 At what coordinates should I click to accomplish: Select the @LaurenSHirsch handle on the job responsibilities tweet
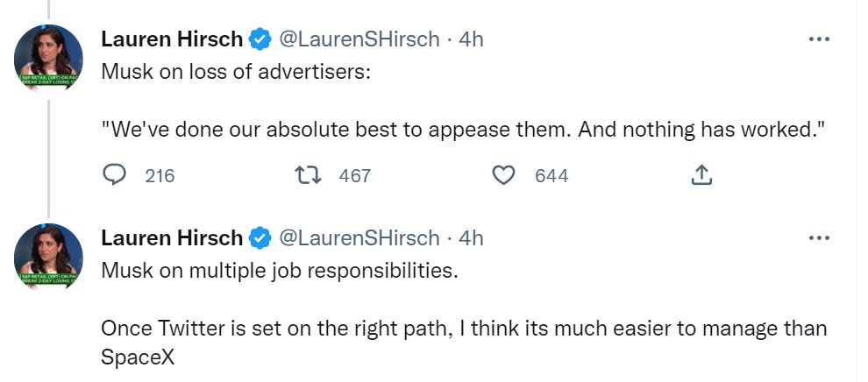coord(359,237)
